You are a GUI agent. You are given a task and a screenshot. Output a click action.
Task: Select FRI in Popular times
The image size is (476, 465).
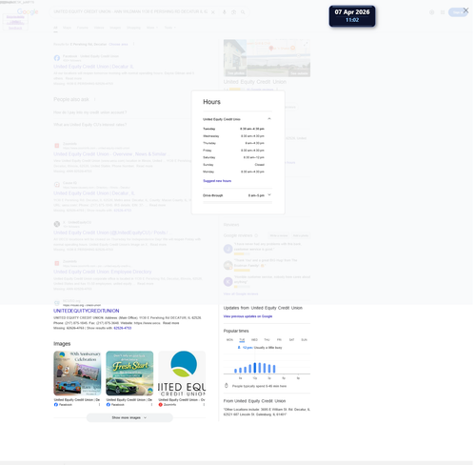pos(279,339)
